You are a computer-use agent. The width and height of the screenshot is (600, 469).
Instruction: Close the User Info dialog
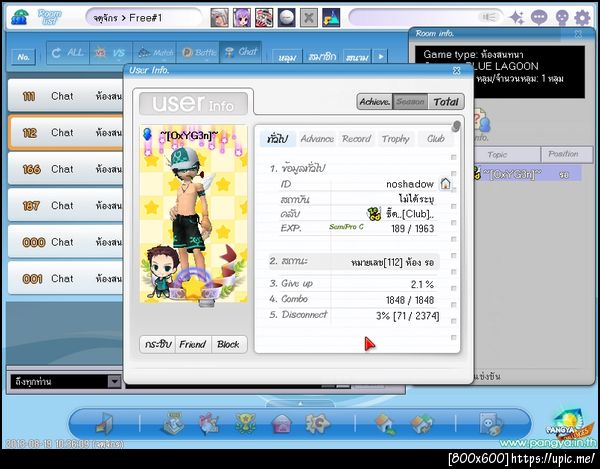coord(457,70)
